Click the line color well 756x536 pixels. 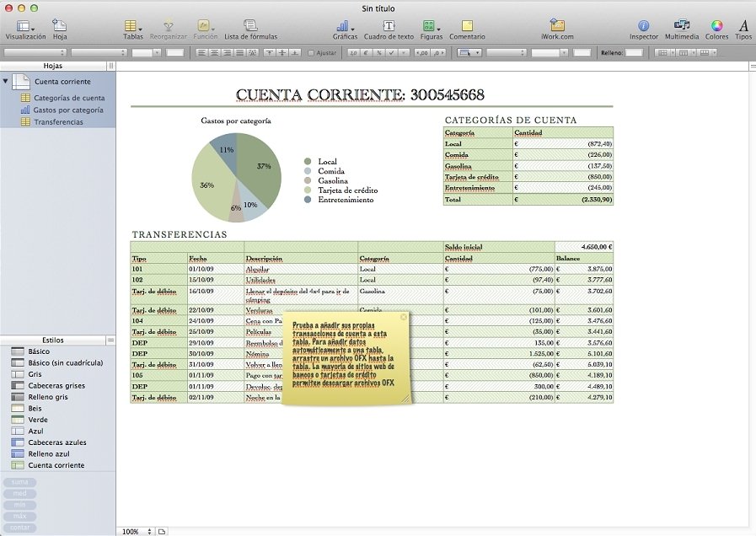582,52
